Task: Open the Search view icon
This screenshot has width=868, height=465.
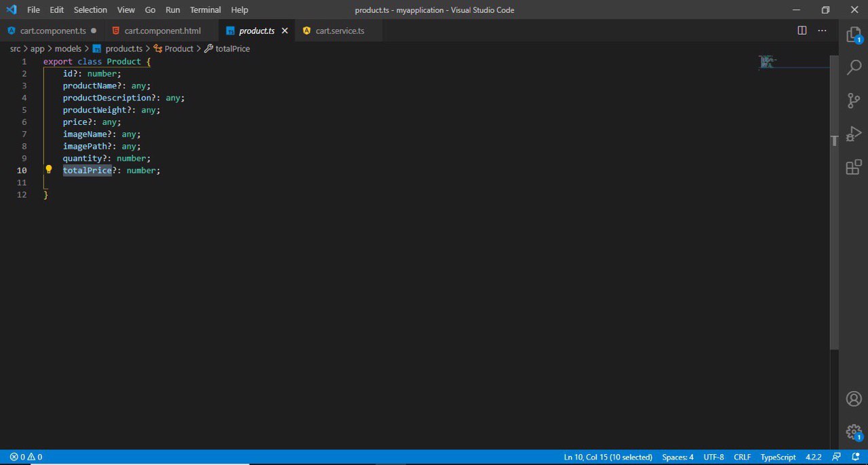Action: [854, 68]
